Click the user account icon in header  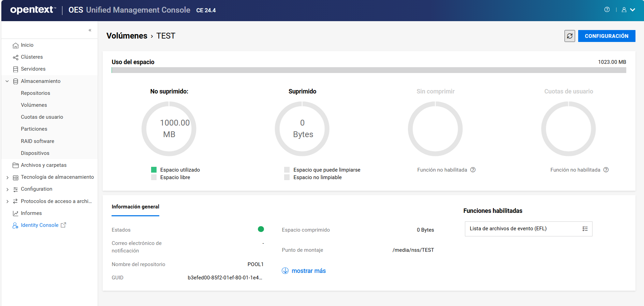pos(624,10)
